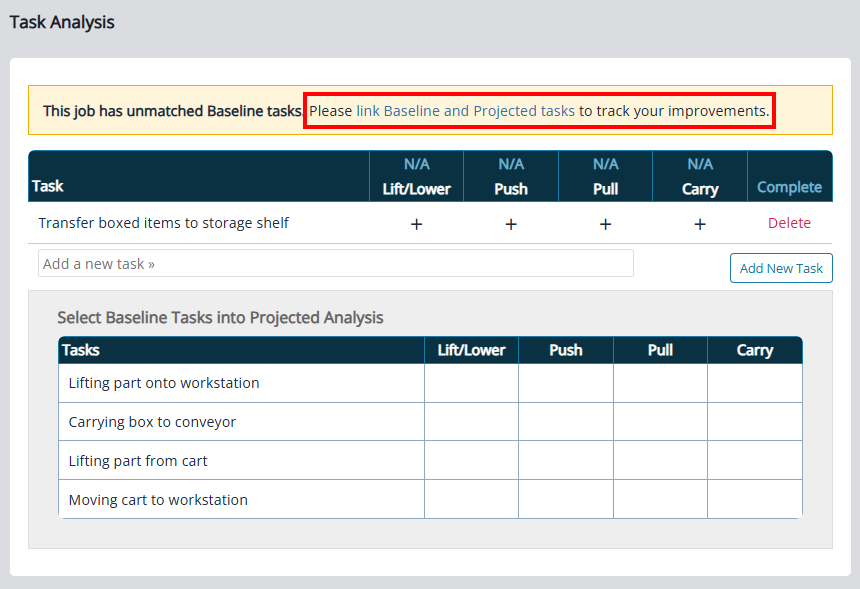Select Carry cell for Carrying box to conveyor
The image size is (860, 589).
click(754, 422)
